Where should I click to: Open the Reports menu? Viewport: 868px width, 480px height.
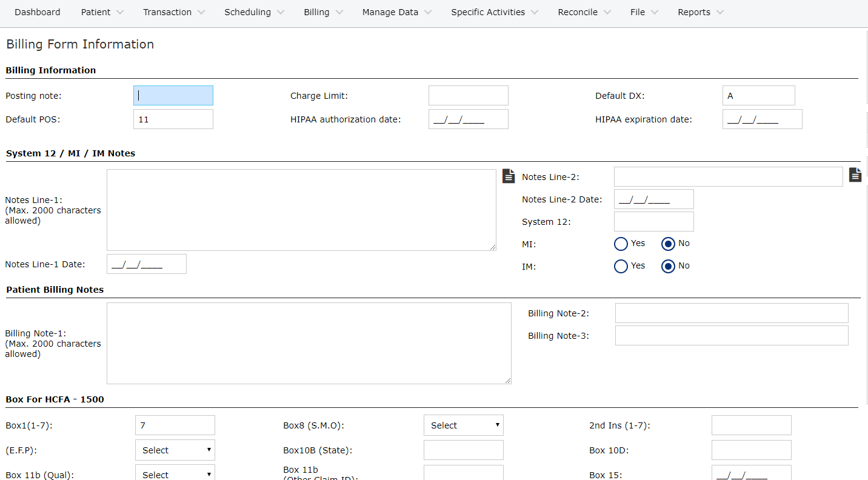[x=700, y=12]
